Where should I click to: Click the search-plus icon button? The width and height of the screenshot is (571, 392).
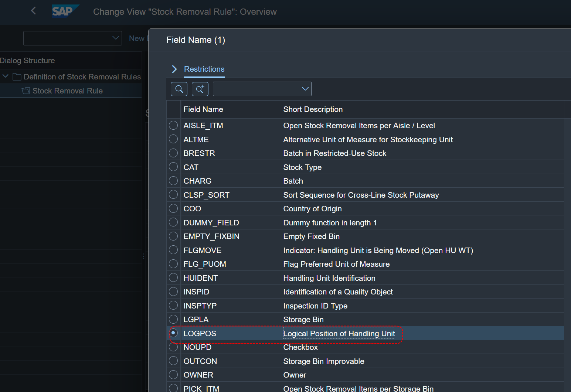200,89
